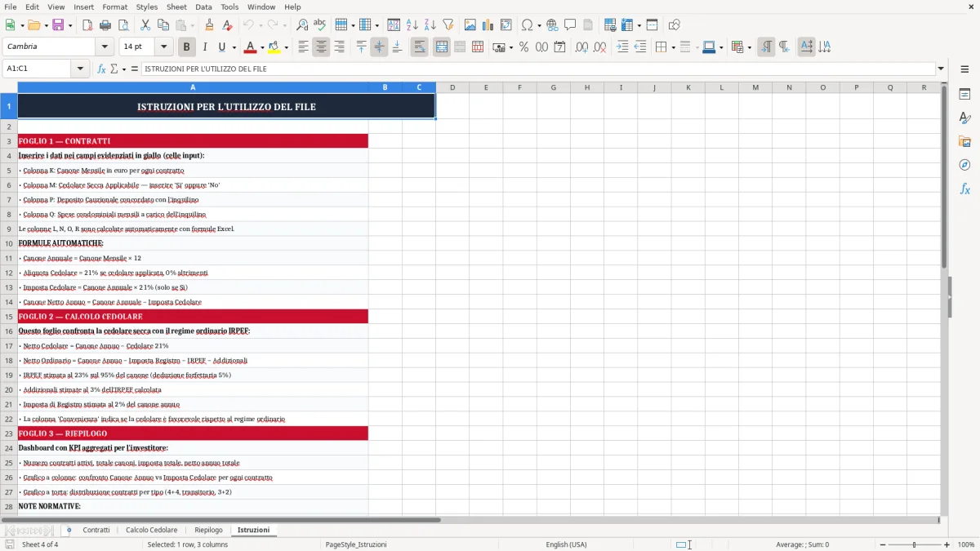Screen dimensions: 980x551
Task: Open sidebar Navigator compass icon
Action: [964, 166]
